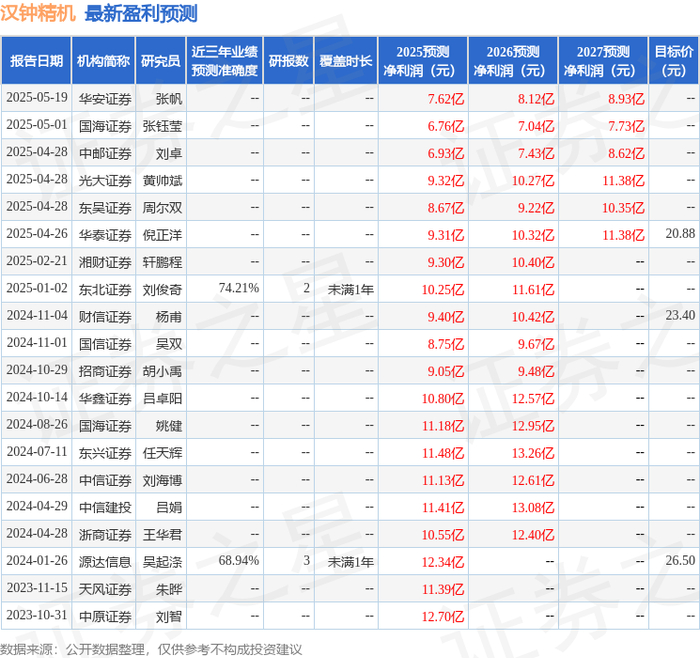Viewport: 700px width, 658px height.
Task: Click analyst name 刘卓
Action: 169,153
